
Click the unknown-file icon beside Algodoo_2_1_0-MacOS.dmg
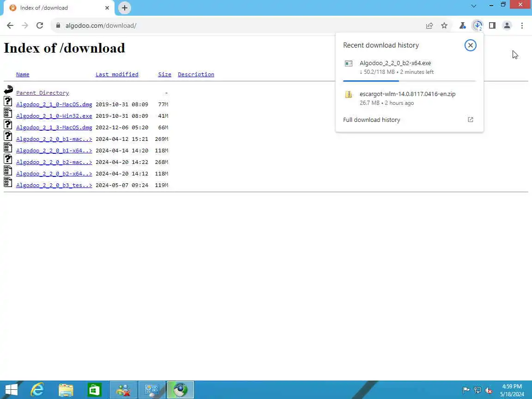click(x=8, y=101)
